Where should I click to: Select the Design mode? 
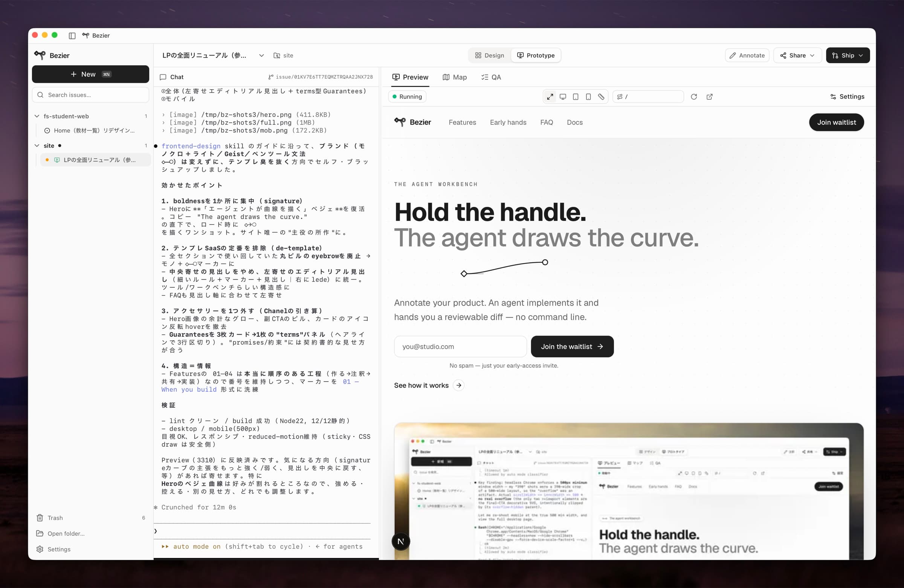click(490, 55)
